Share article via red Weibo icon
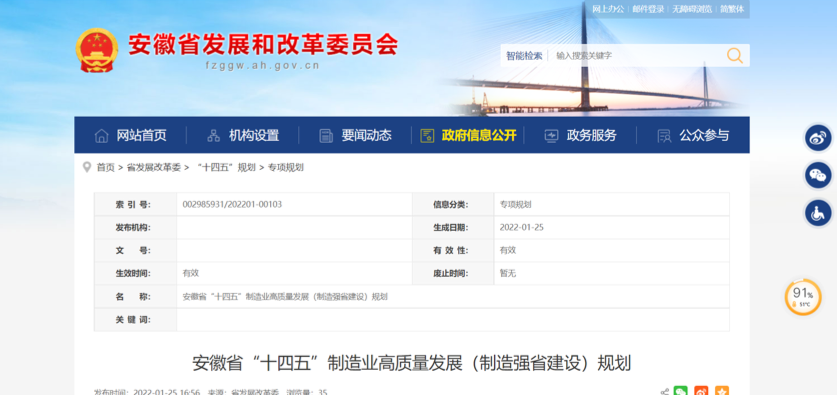 click(x=701, y=391)
